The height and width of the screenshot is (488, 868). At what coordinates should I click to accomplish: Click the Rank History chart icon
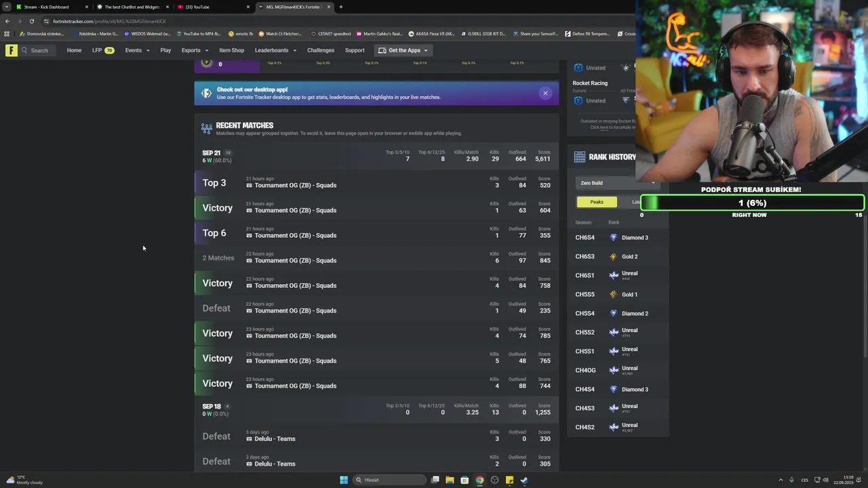point(580,157)
